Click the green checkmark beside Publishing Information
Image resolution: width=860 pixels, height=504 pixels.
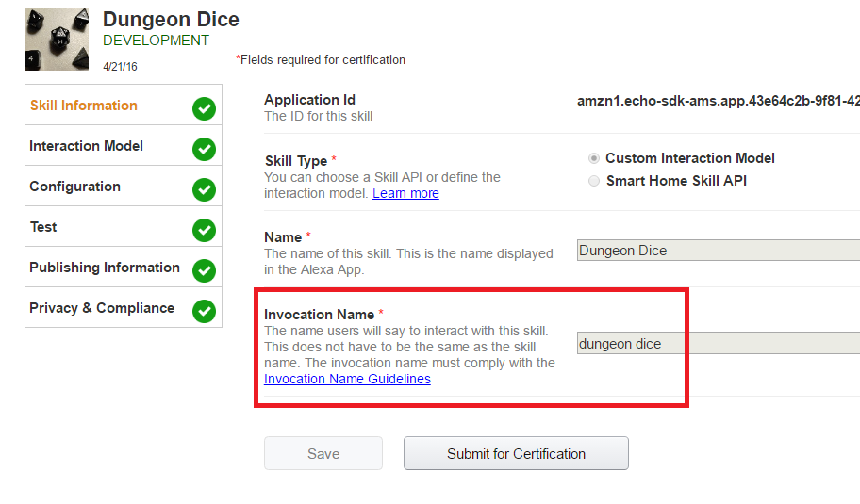tap(204, 270)
